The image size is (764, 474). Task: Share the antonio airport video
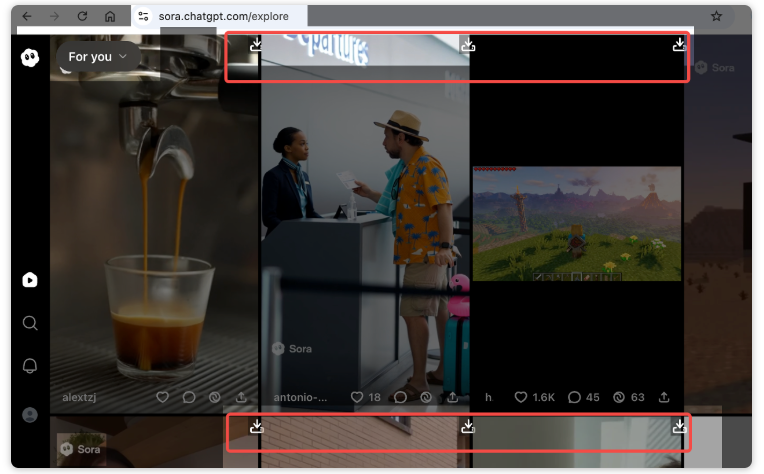tap(453, 398)
